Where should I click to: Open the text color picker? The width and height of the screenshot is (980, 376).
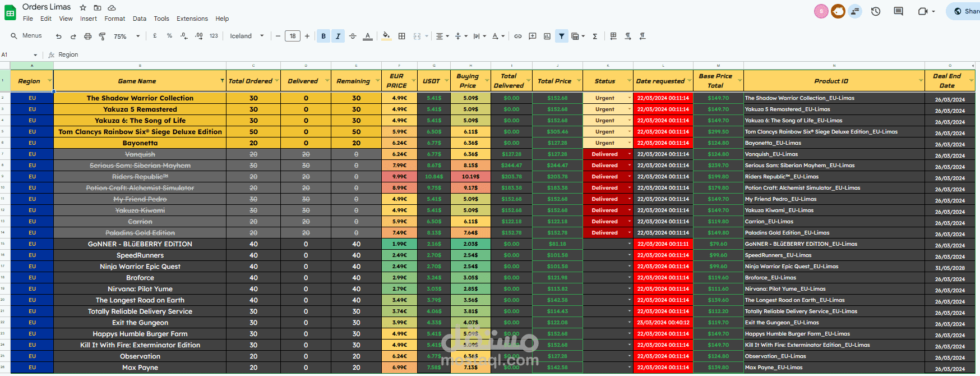coord(367,36)
